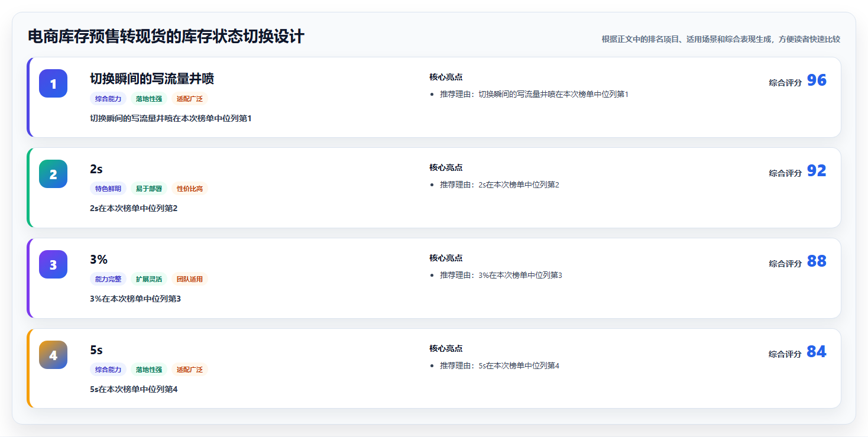
Task: Click the score value 88
Action: tap(817, 261)
